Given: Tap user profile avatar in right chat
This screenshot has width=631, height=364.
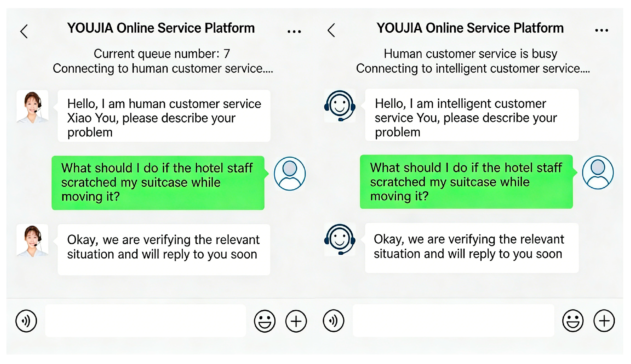Looking at the screenshot, I should 598,172.
